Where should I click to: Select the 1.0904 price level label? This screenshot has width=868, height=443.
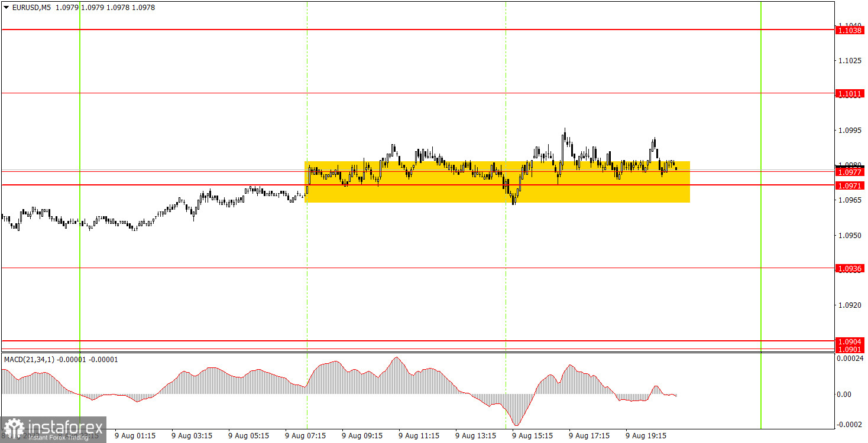[850, 341]
